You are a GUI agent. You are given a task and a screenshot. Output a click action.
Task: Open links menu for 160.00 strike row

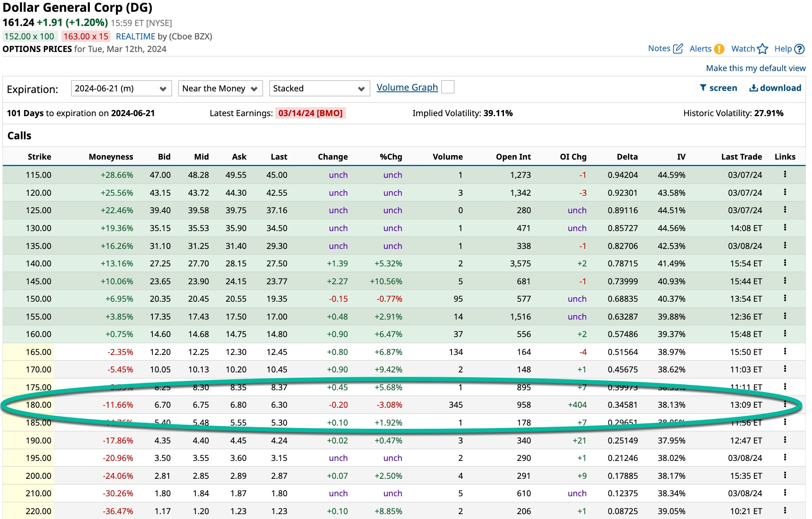785,333
